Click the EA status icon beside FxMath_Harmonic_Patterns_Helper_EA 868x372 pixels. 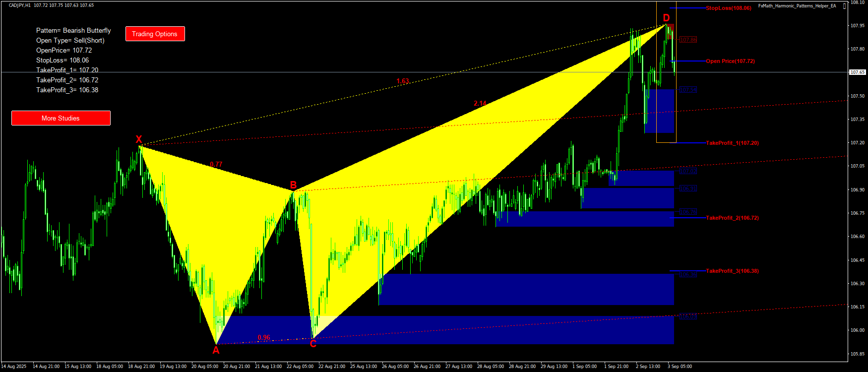845,6
